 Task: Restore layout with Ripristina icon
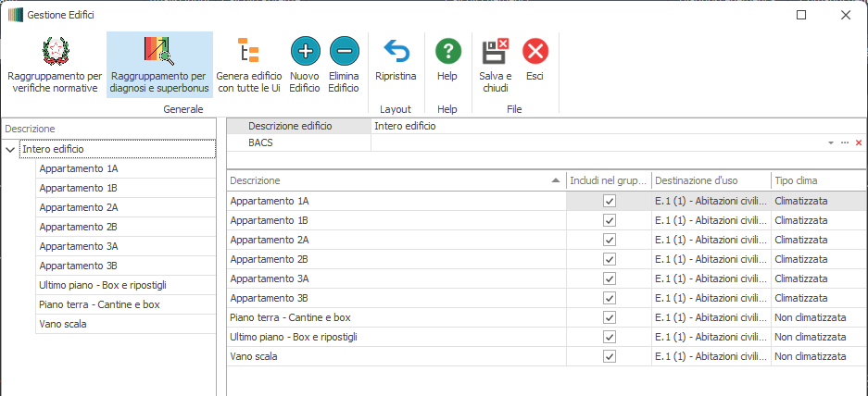coord(396,52)
